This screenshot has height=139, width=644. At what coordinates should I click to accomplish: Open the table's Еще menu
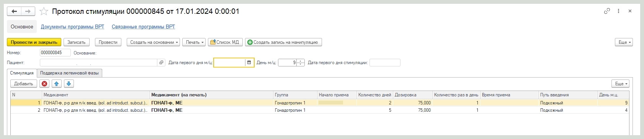(620, 84)
